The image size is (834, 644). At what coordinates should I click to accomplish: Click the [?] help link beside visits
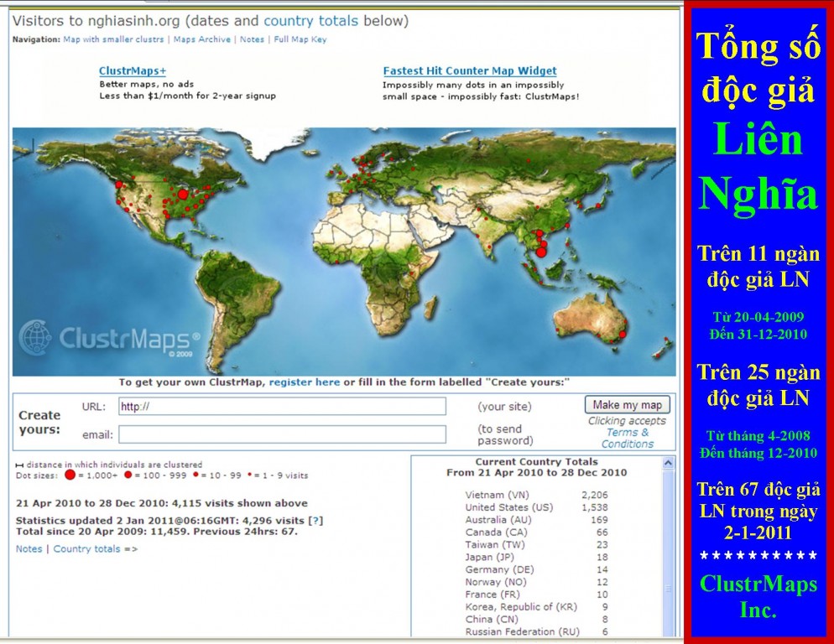316,521
